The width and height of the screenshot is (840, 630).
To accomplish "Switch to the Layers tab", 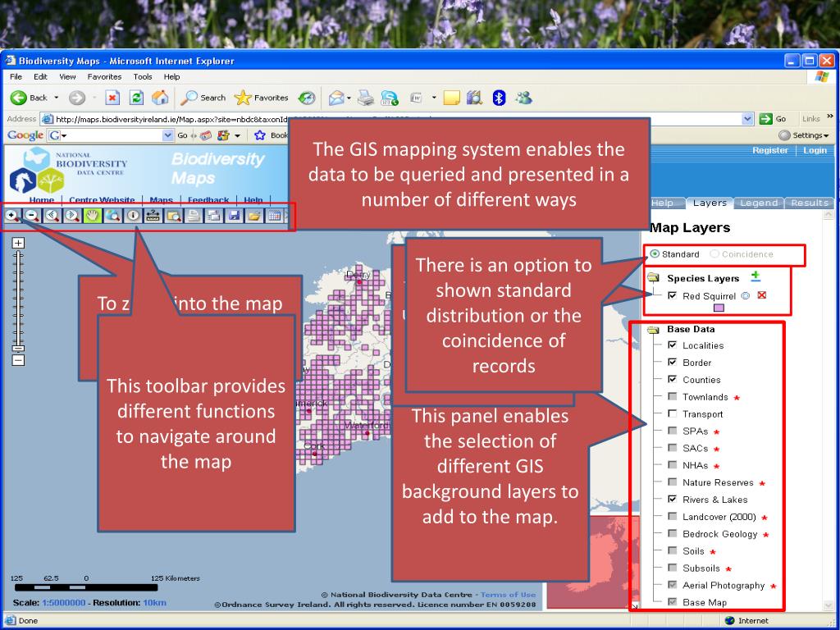I will pyautogui.click(x=710, y=203).
